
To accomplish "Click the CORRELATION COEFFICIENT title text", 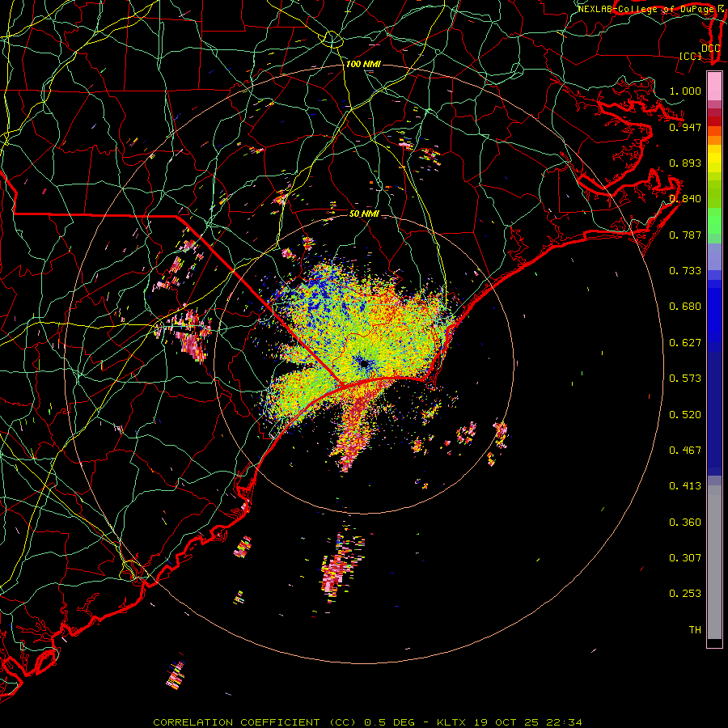I will coord(236,722).
